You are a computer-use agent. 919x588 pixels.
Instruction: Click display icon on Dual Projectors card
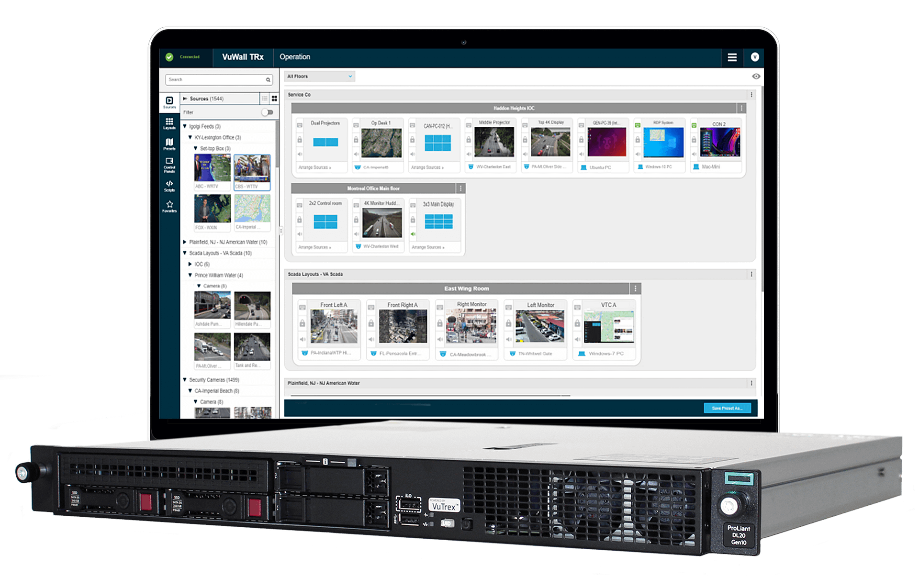[300, 125]
